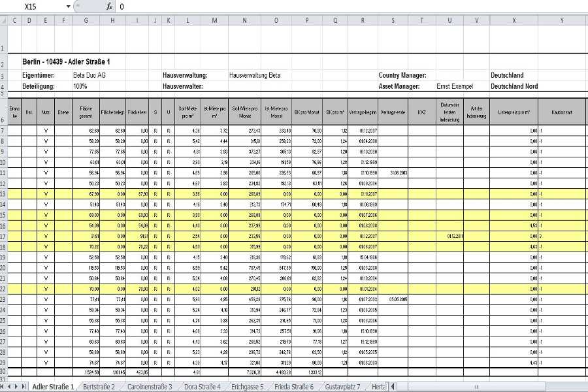Click the horizontal scrollbar left arrow

(393, 386)
